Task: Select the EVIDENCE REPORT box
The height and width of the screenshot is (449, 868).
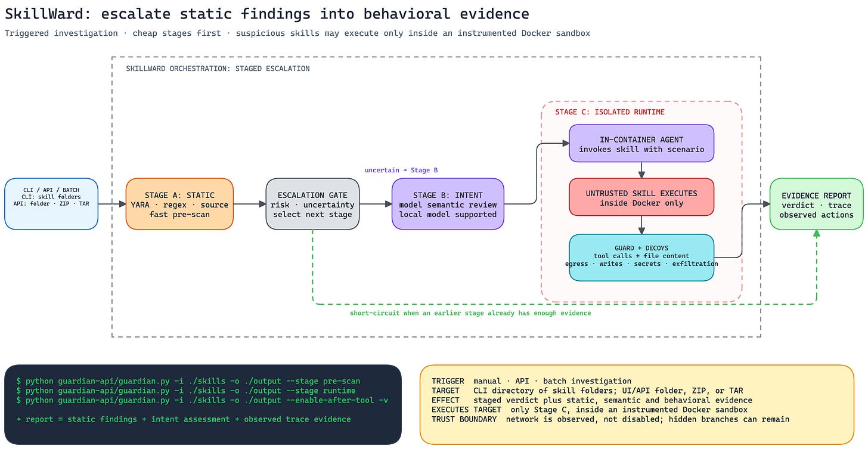Action: tap(817, 204)
